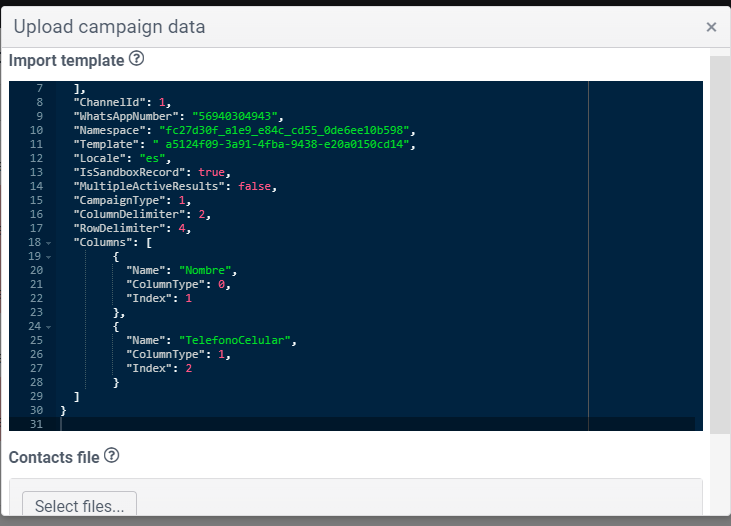Collapse the object starting at line 24
The image size is (731, 526).
pos(48,327)
